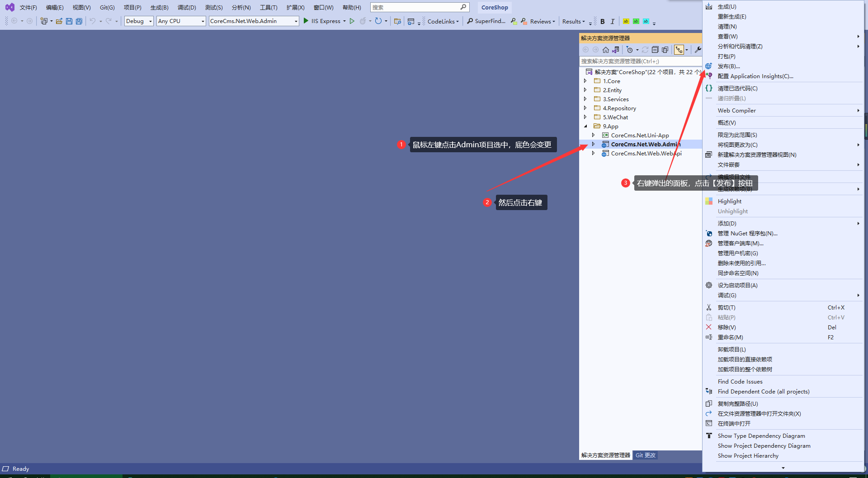Open the Any CPU platform dropdown
The image size is (868, 478).
(181, 21)
